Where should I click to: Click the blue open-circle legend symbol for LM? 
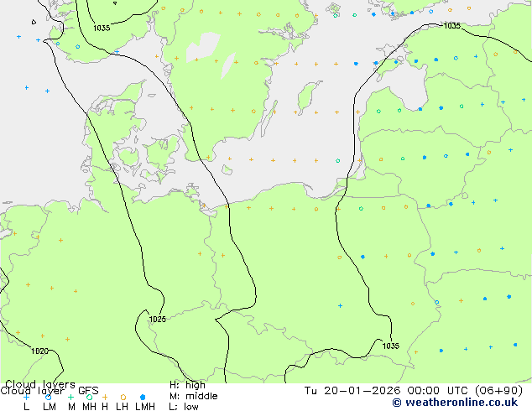(x=48, y=397)
